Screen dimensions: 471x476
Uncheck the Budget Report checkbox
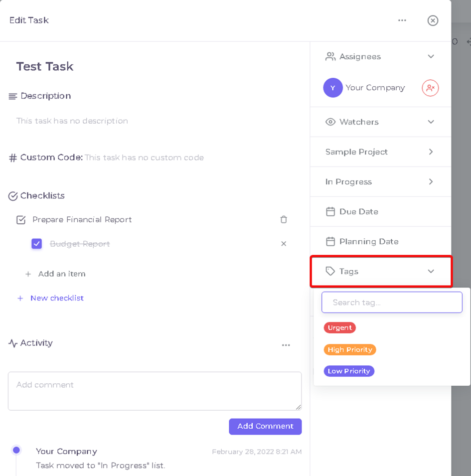pyautogui.click(x=37, y=244)
